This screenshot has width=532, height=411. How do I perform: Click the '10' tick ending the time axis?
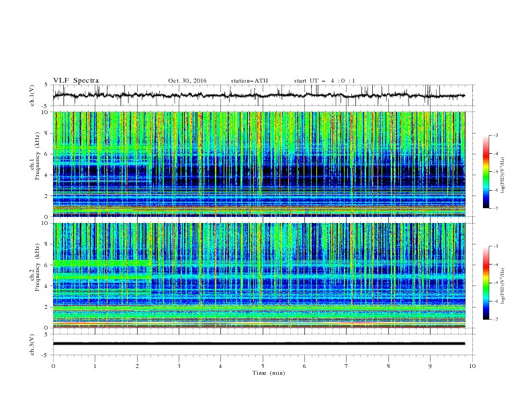click(x=472, y=366)
